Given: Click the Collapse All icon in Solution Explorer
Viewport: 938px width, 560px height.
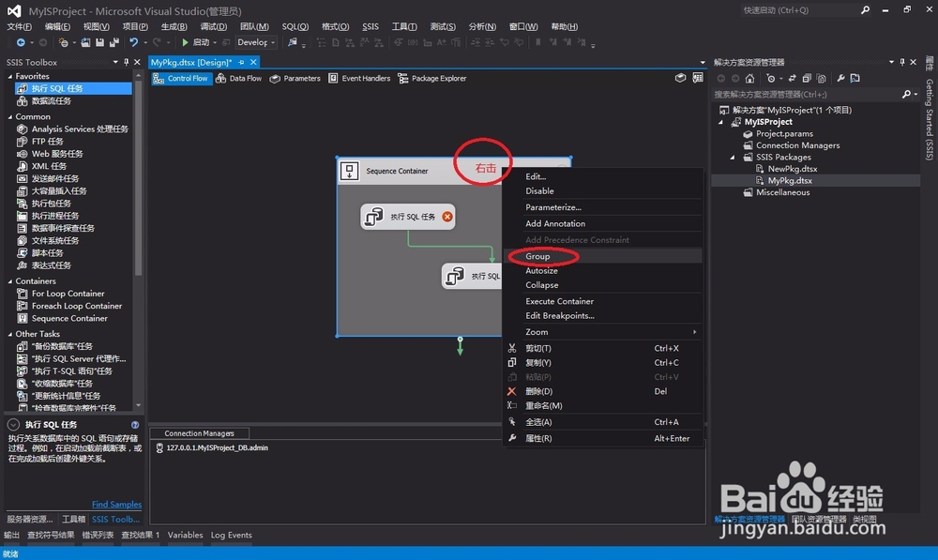Looking at the screenshot, I should coord(807,79).
